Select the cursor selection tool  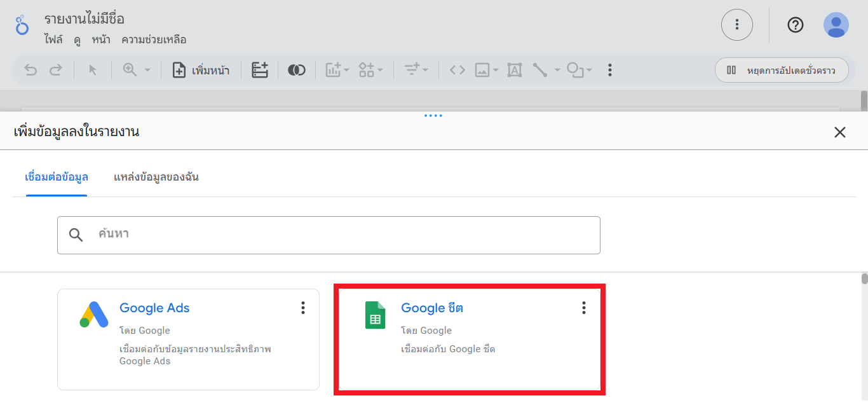point(92,70)
